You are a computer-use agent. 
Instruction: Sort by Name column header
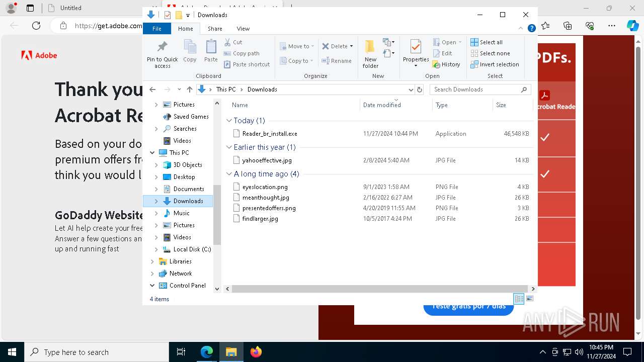pos(294,105)
